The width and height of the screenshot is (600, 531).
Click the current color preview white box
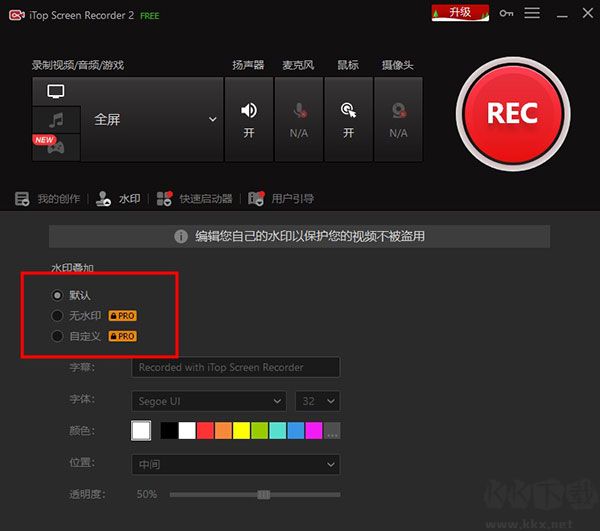(141, 431)
